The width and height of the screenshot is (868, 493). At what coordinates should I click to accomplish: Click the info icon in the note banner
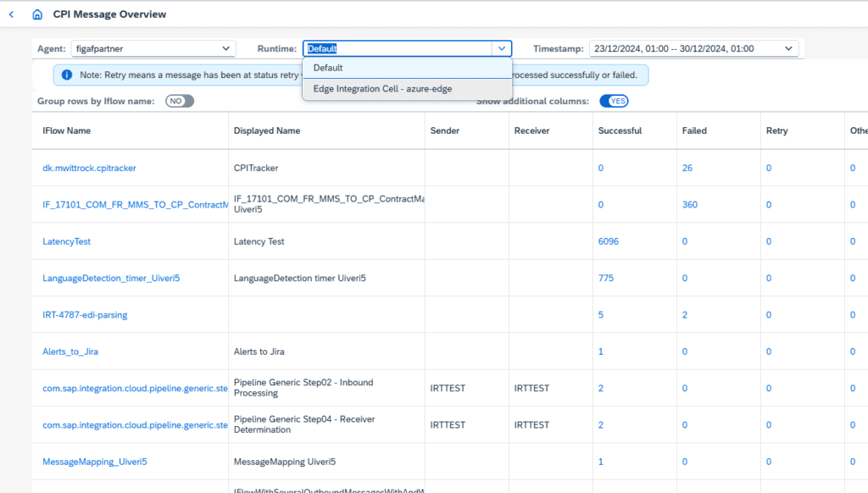point(66,75)
